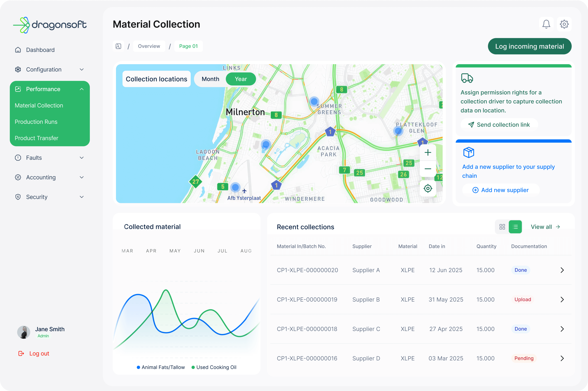Viewport: 588px width, 391px height.
Task: Click the Animal Fats/Tallow blue legend dot
Action: point(138,367)
